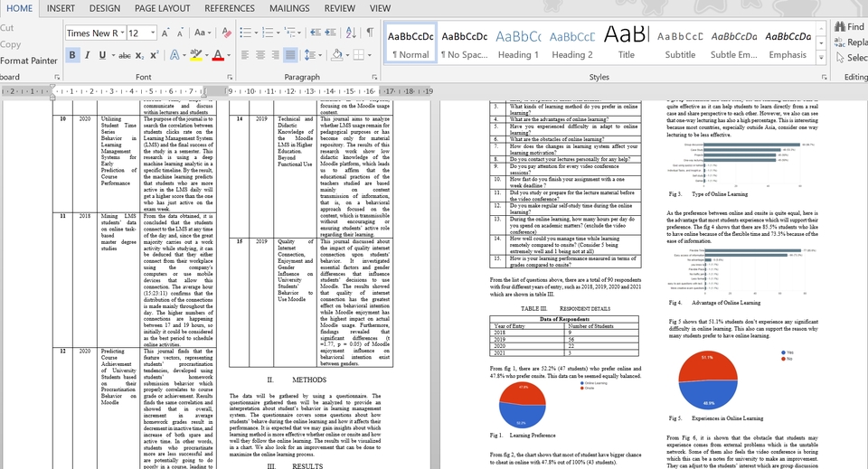Apply yellow text highlight color
868x469 pixels.
tap(195, 55)
